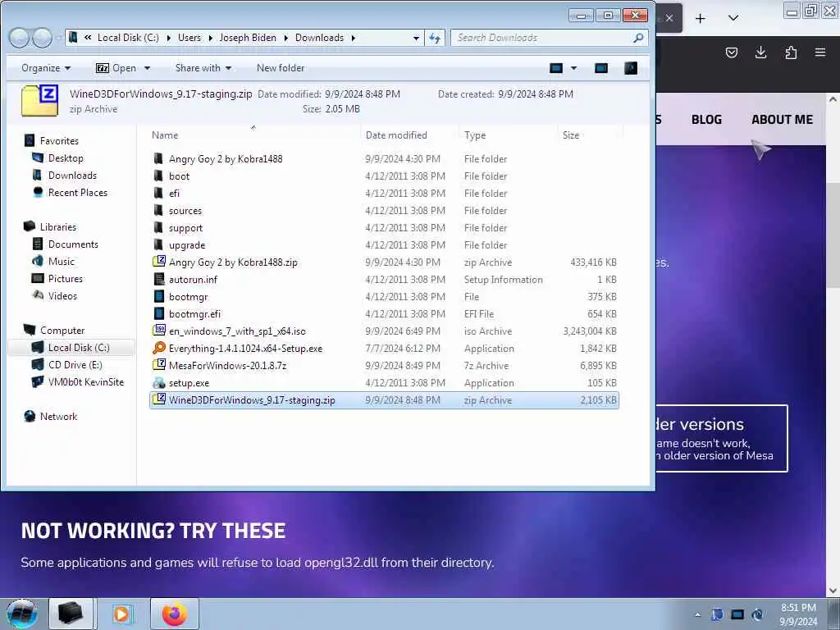Click the New folder button
This screenshot has height=630, width=840.
(281, 68)
